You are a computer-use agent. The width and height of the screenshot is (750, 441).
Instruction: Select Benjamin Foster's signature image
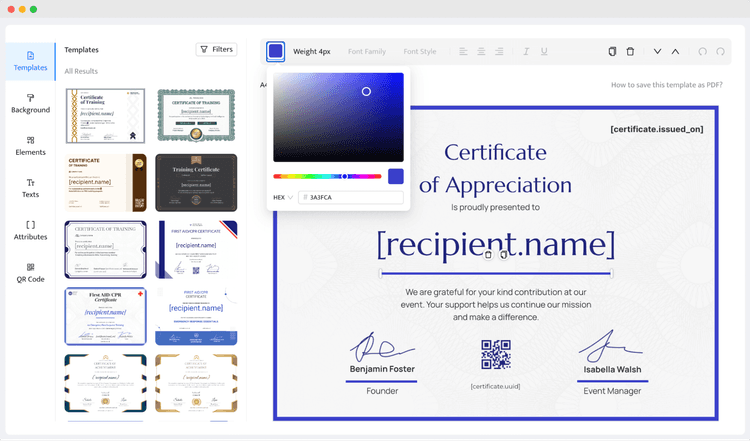tap(381, 347)
